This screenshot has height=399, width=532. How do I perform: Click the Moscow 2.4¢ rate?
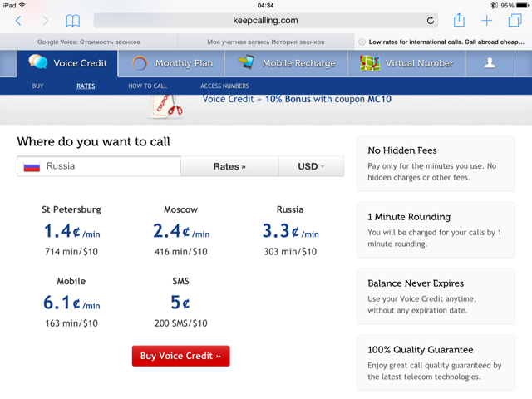181,231
